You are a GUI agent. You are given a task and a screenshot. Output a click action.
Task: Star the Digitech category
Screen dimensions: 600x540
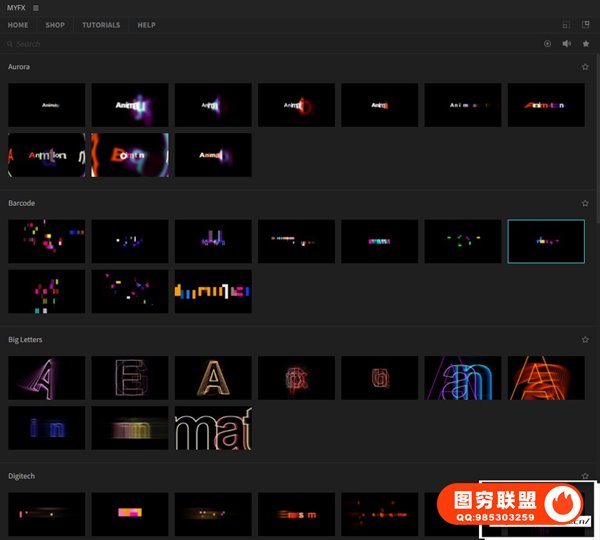pos(585,476)
